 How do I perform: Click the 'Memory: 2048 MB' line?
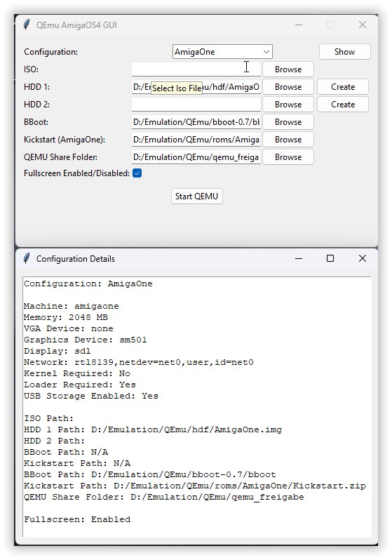(66, 317)
